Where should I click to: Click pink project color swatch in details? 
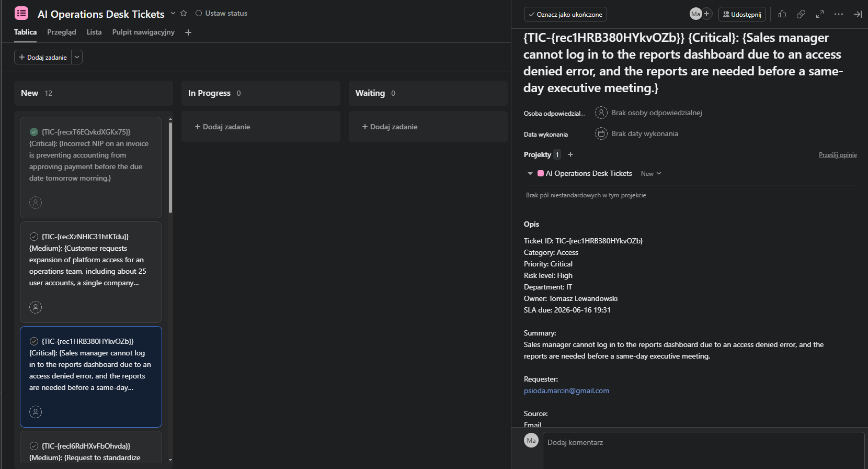coord(541,173)
